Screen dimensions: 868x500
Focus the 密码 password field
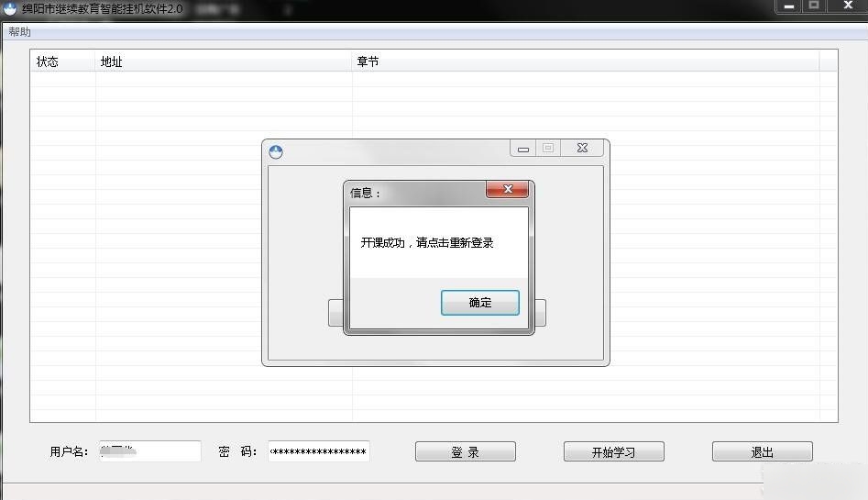(319, 451)
